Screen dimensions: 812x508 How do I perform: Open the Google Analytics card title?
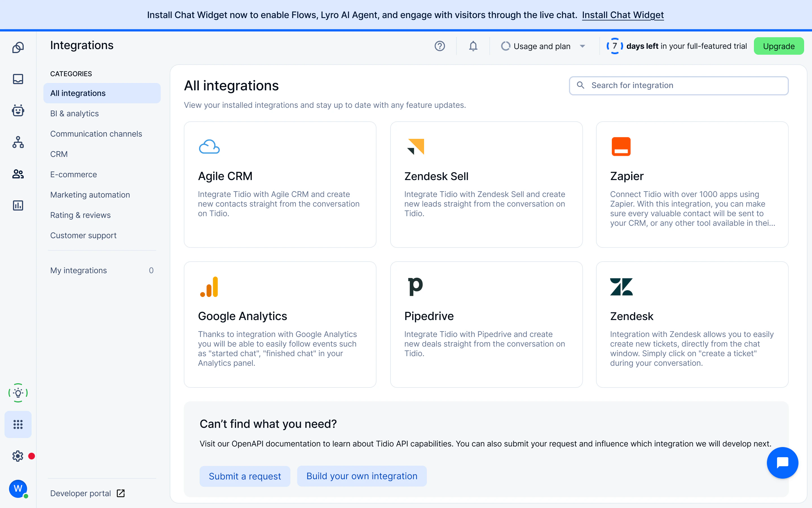click(242, 316)
